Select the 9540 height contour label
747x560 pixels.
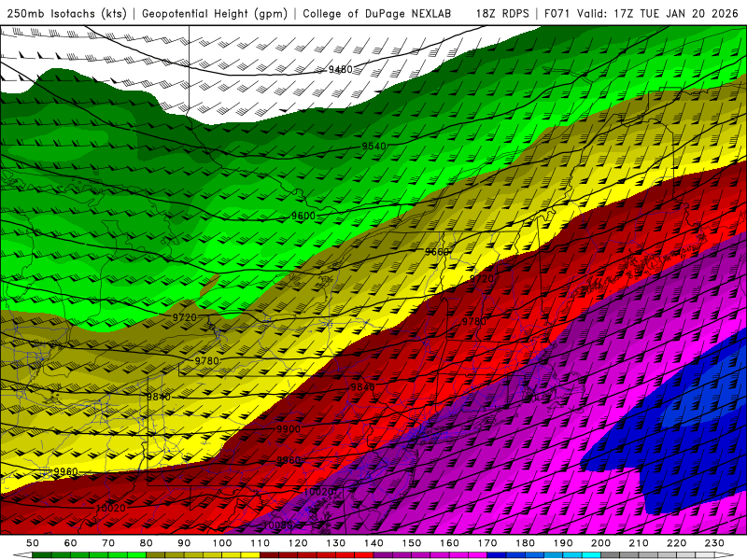(x=373, y=147)
